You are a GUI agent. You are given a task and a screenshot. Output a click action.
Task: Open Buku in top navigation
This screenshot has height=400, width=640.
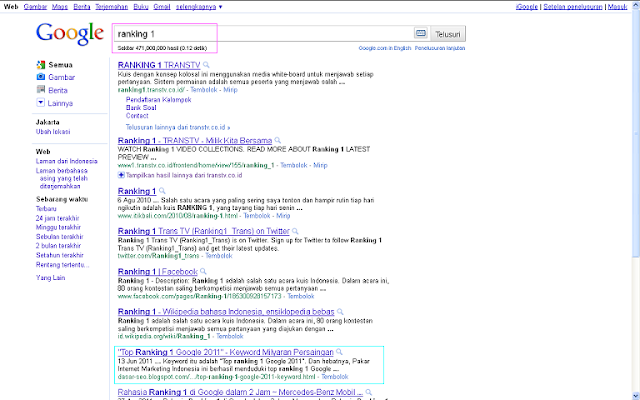(x=141, y=7)
